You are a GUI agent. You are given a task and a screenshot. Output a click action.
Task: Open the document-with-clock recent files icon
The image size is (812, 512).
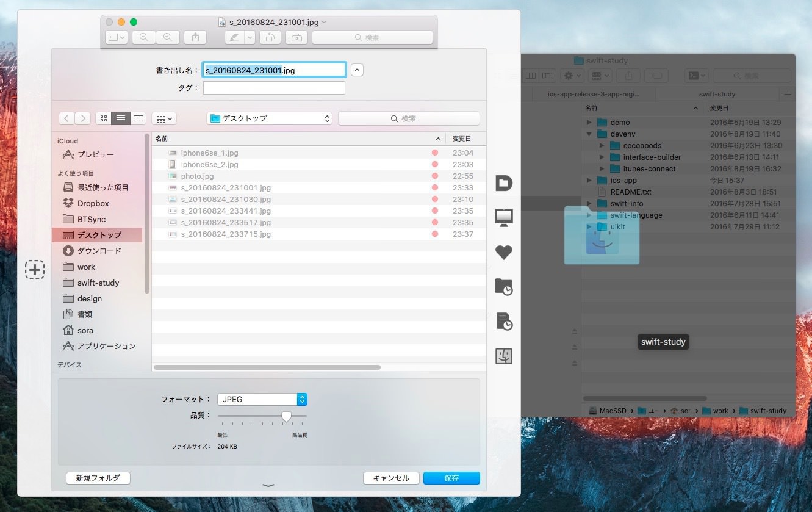point(503,322)
